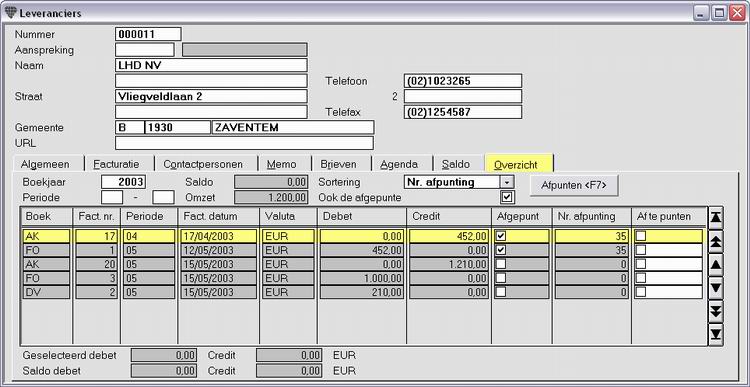Focus the URL input field
Viewport: 750px width, 387px height.
244,143
